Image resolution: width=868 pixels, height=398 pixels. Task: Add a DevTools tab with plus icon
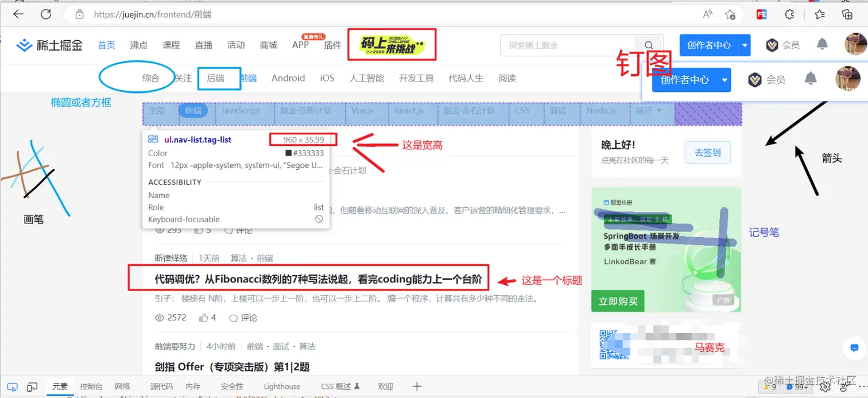pyautogui.click(x=417, y=387)
